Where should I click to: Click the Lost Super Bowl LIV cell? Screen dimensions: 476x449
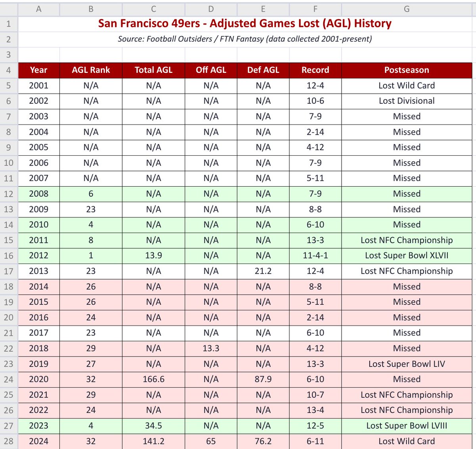407,364
